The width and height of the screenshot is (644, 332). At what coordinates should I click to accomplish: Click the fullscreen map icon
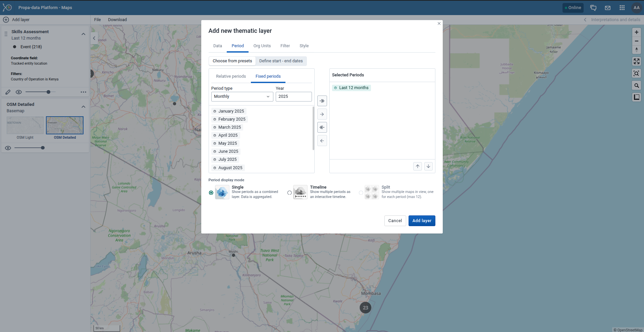click(x=636, y=61)
